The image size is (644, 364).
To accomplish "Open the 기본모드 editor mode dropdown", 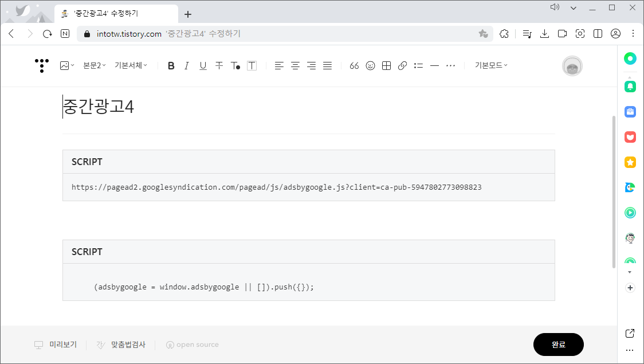I will pyautogui.click(x=491, y=65).
